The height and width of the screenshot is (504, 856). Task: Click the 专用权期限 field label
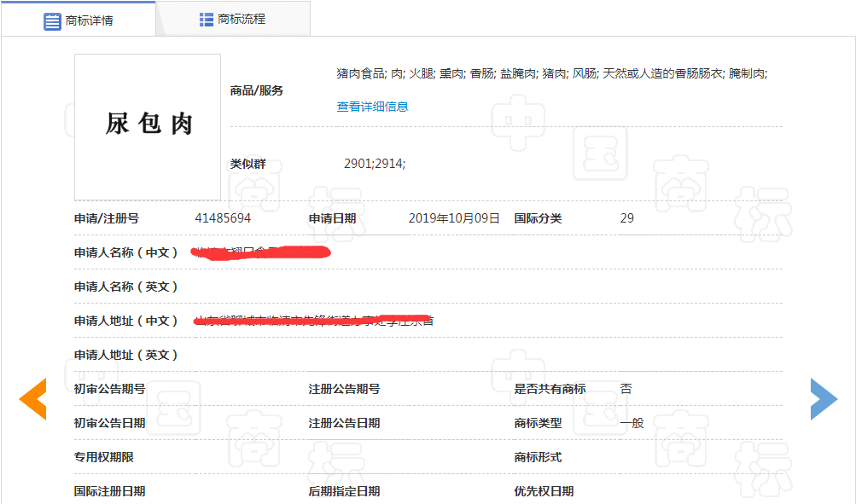(103, 457)
